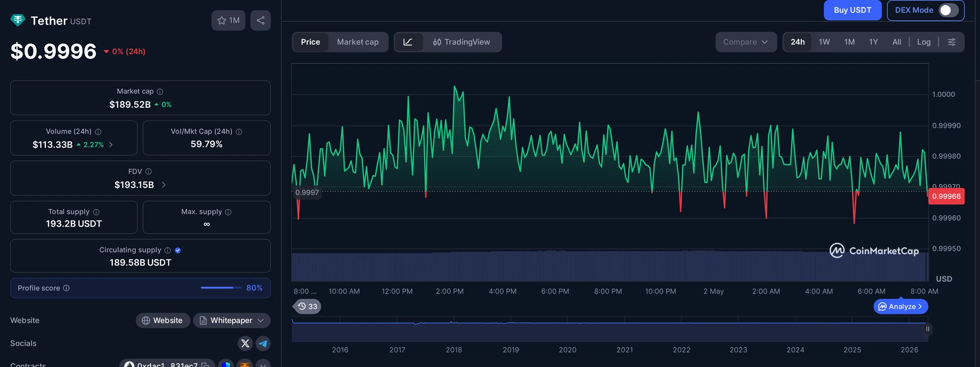Image resolution: width=980 pixels, height=367 pixels.
Task: Click the 193.2B USDT total supply value
Action: click(74, 224)
